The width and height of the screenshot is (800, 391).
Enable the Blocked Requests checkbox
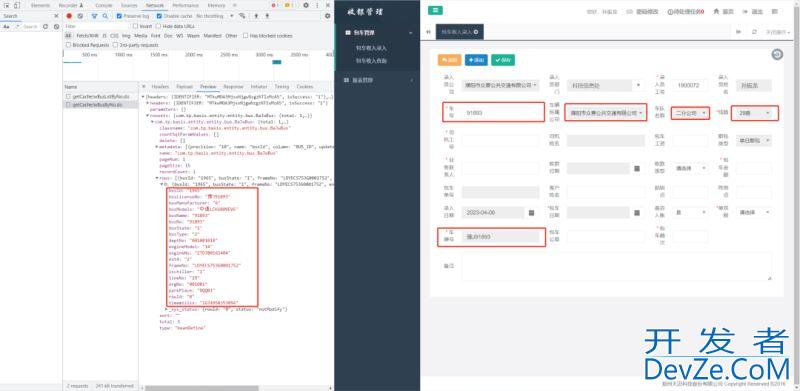68,45
